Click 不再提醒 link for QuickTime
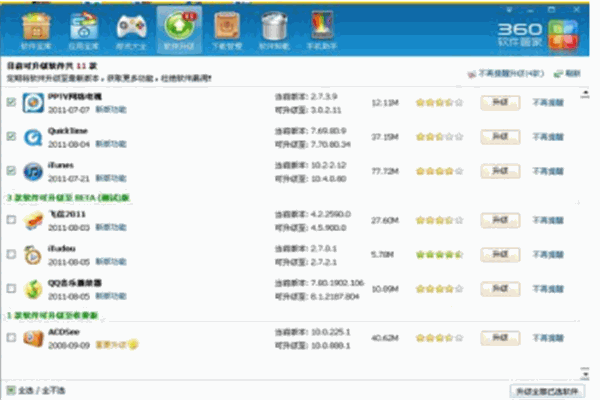600x400 pixels. (548, 137)
